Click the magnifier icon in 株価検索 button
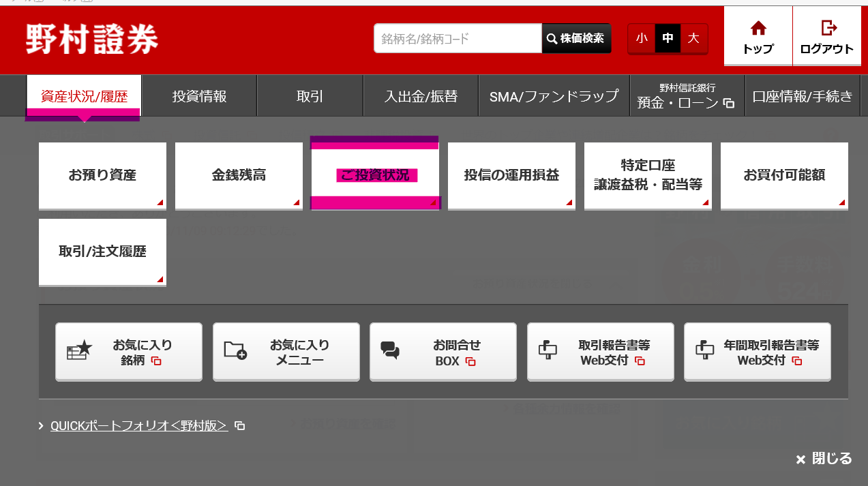Screen dimensions: 868x486 point(552,39)
